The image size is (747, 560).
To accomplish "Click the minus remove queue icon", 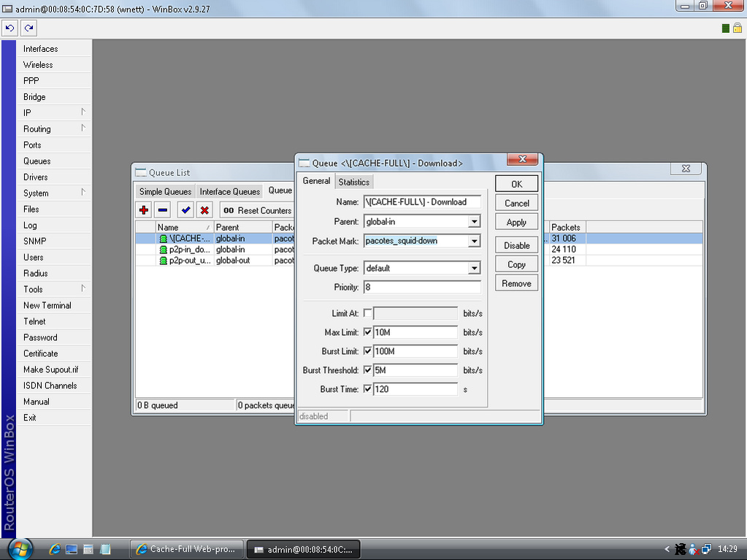I will pyautogui.click(x=163, y=210).
